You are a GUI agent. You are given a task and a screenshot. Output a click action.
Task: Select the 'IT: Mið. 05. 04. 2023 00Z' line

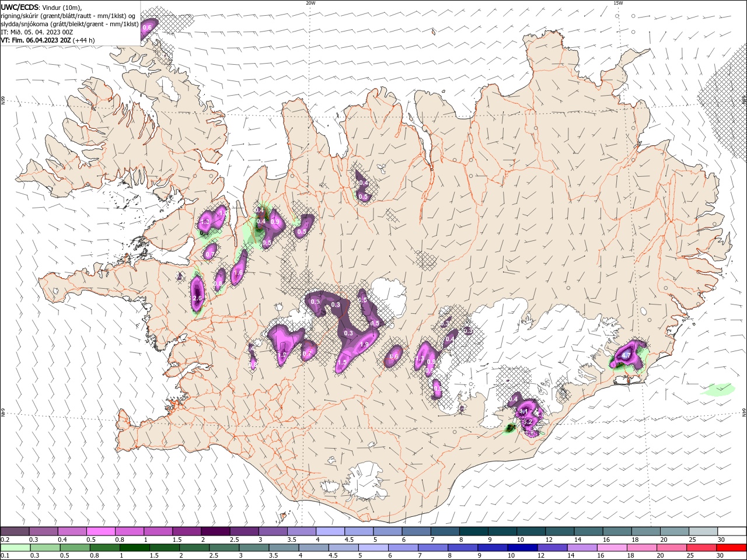(36, 32)
